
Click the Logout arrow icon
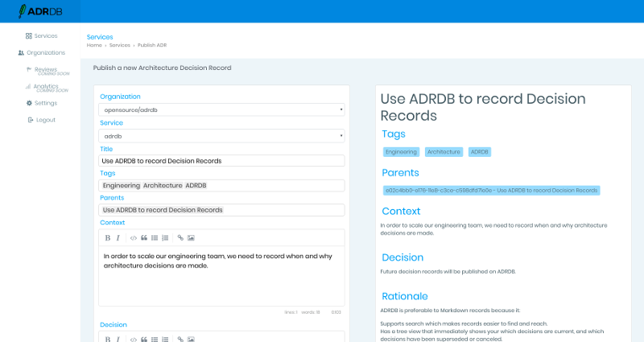coord(31,120)
